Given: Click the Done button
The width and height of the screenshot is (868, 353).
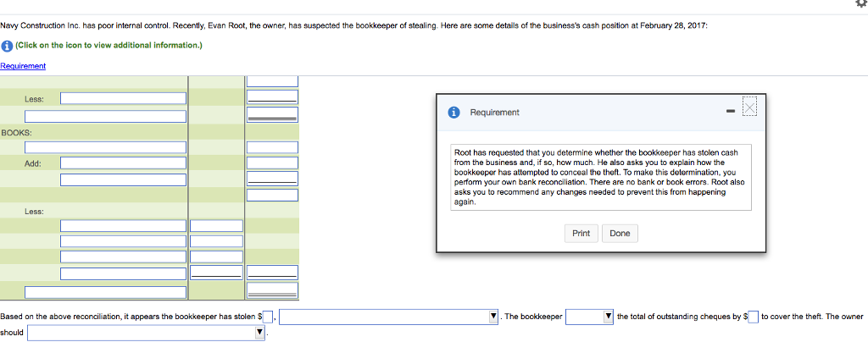Looking at the screenshot, I should coord(620,233).
